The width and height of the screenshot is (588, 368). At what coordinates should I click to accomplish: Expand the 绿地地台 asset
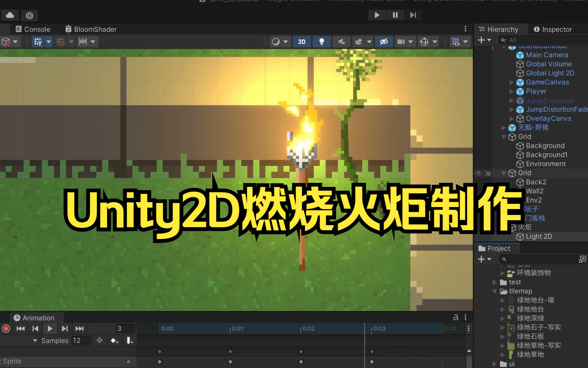[503, 309]
